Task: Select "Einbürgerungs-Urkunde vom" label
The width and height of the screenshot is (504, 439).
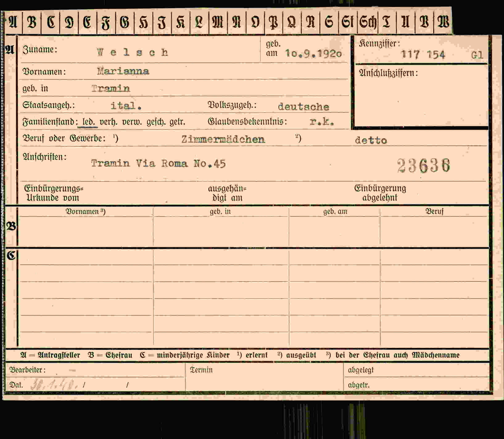Action: tap(54, 193)
